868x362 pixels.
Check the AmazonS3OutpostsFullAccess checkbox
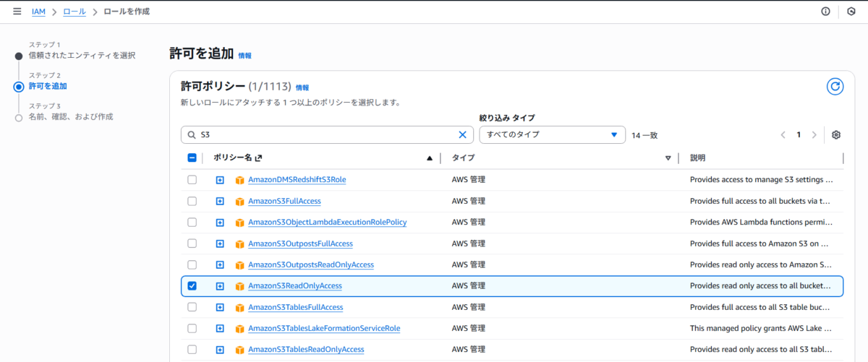[192, 244]
